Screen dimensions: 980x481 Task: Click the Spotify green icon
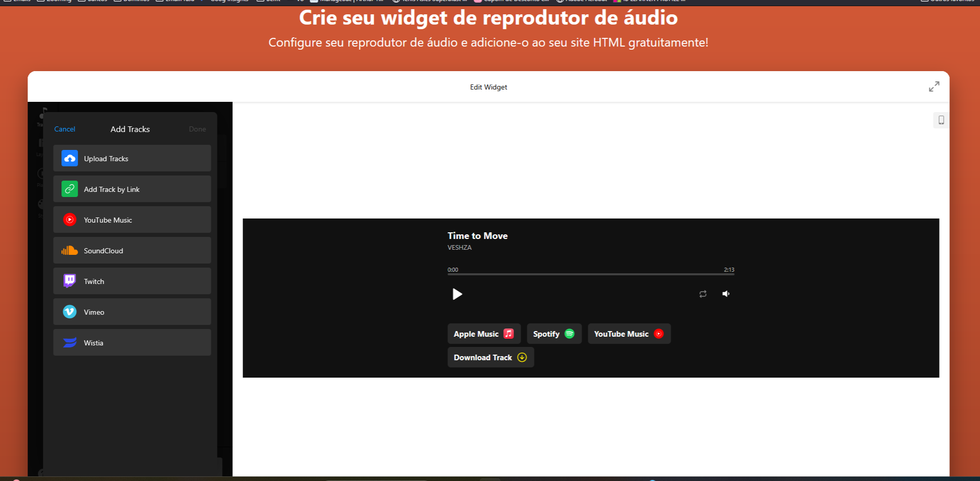click(569, 334)
